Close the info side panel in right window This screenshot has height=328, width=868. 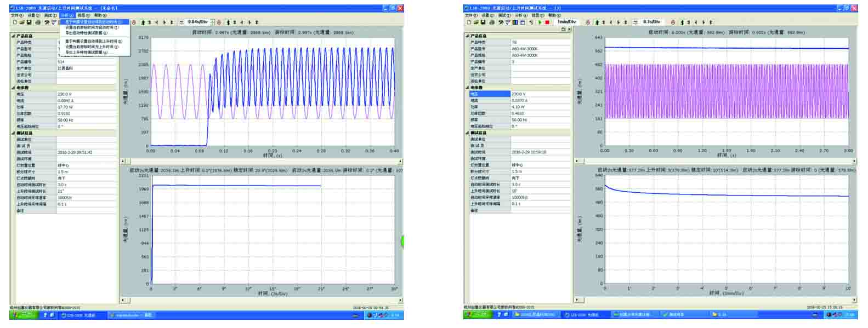pos(569,29)
